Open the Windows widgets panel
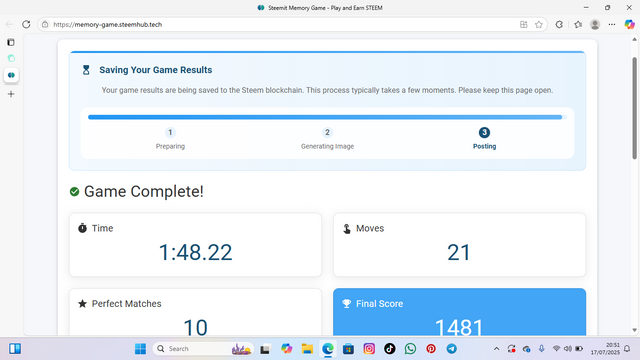The height and width of the screenshot is (360, 640). pos(15,349)
